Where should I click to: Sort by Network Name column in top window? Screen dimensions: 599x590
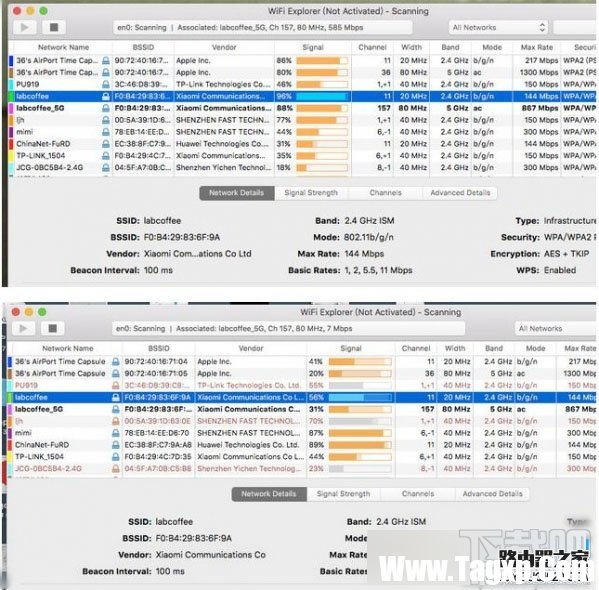[x=63, y=47]
